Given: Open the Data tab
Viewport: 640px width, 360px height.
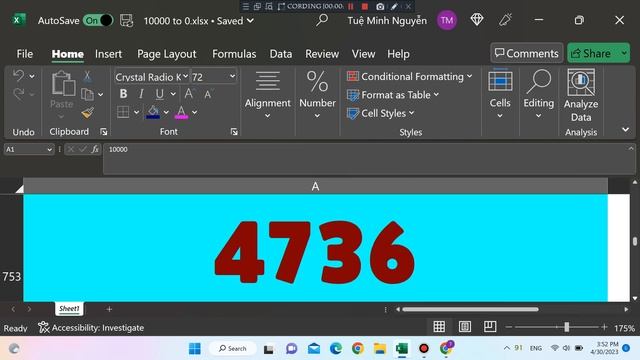Looking at the screenshot, I should click(281, 54).
